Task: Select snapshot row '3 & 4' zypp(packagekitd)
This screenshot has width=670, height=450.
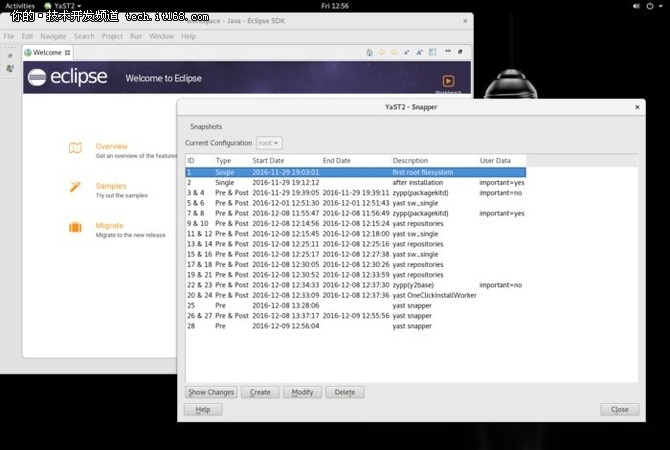Action: [x=356, y=193]
